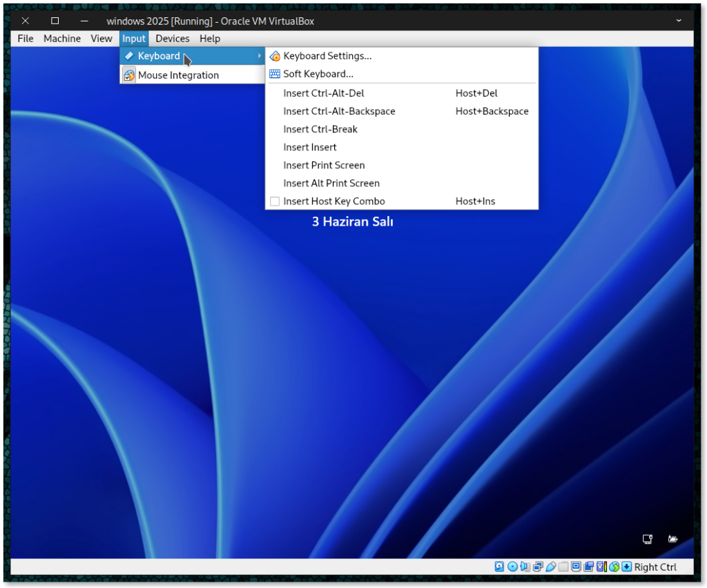
Task: Click the shared folders status icon
Action: pyautogui.click(x=563, y=567)
